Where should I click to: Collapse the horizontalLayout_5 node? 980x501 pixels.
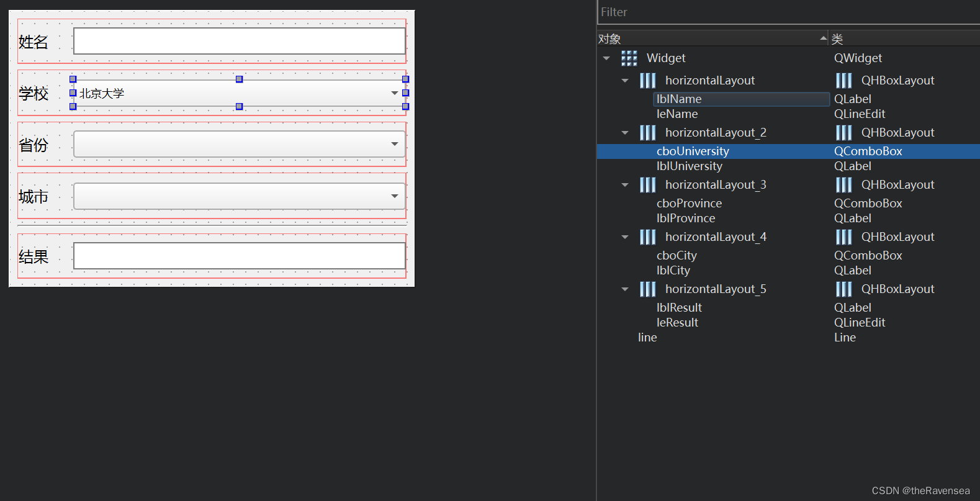(625, 289)
